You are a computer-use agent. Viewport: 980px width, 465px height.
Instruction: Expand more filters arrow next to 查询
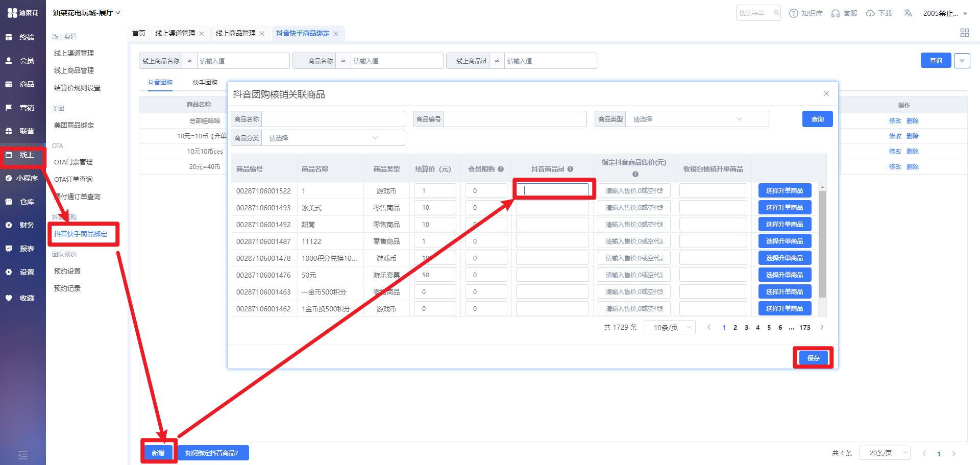[x=962, y=61]
